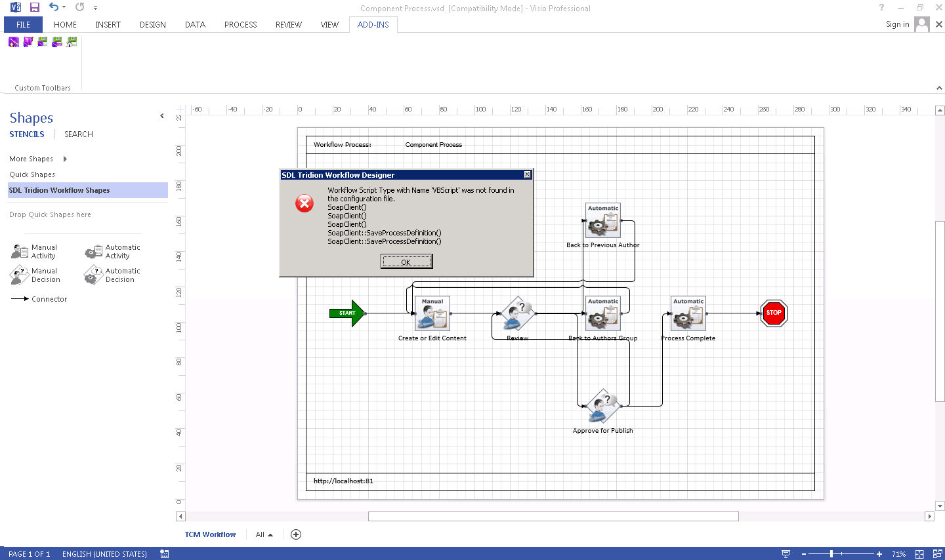Click zoom slider handle

coord(831,554)
